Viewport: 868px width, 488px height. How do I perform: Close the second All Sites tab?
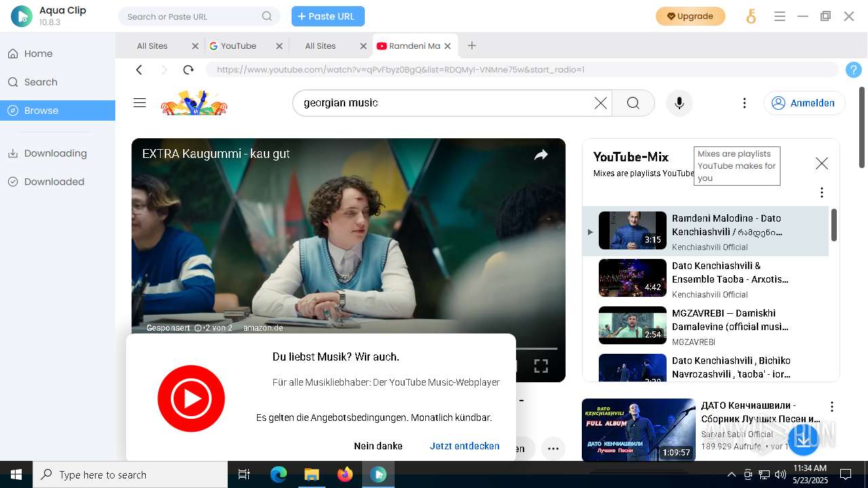tap(363, 46)
